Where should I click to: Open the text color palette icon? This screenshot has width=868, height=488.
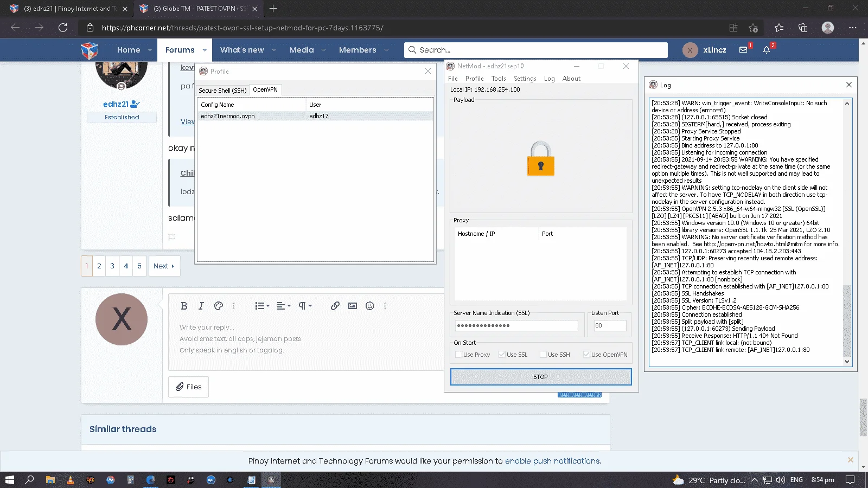219,306
